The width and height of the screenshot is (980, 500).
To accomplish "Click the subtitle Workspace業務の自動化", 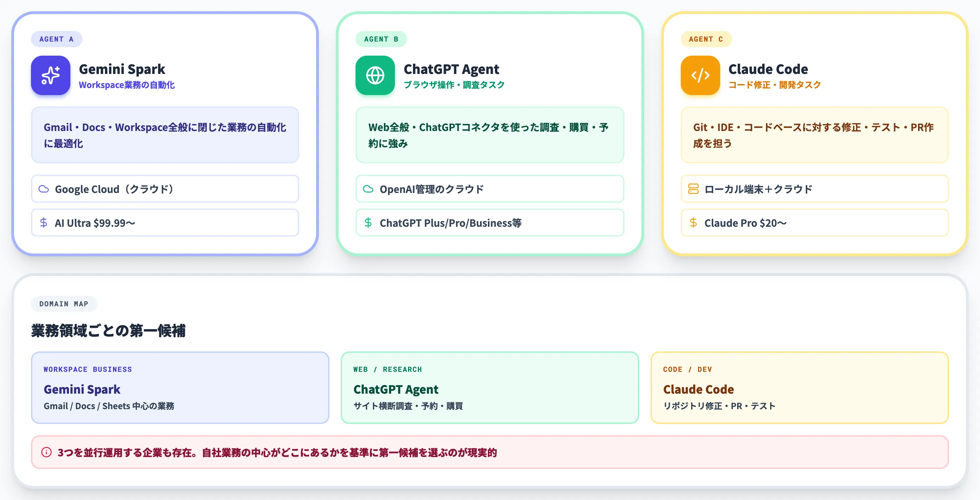I will pos(127,85).
